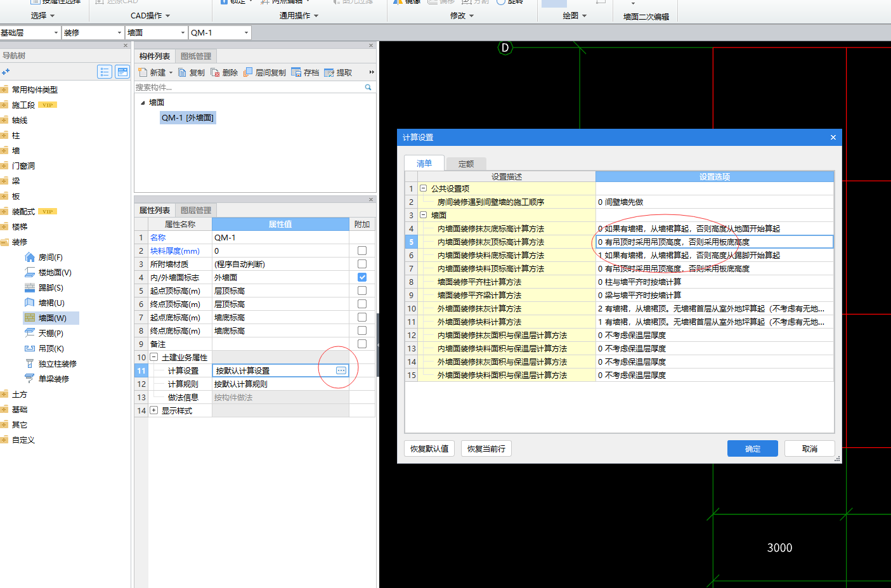Click 存档 tool in component list

305,72
